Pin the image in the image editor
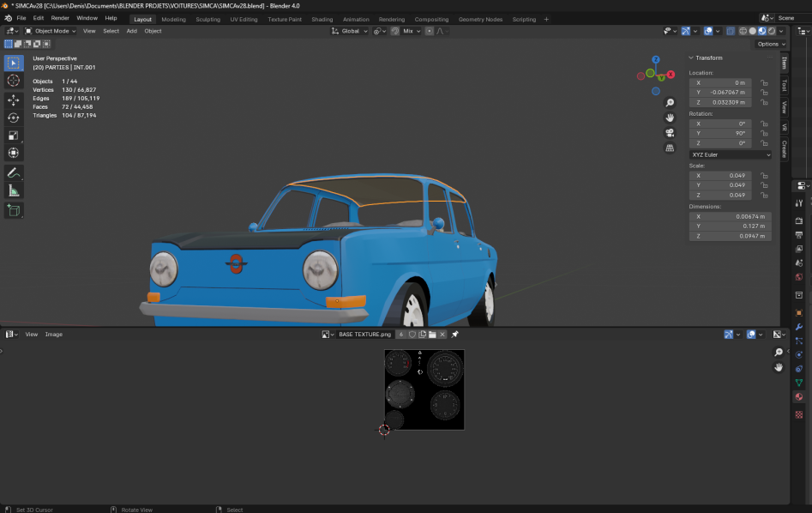This screenshot has height=513, width=812. coord(454,335)
